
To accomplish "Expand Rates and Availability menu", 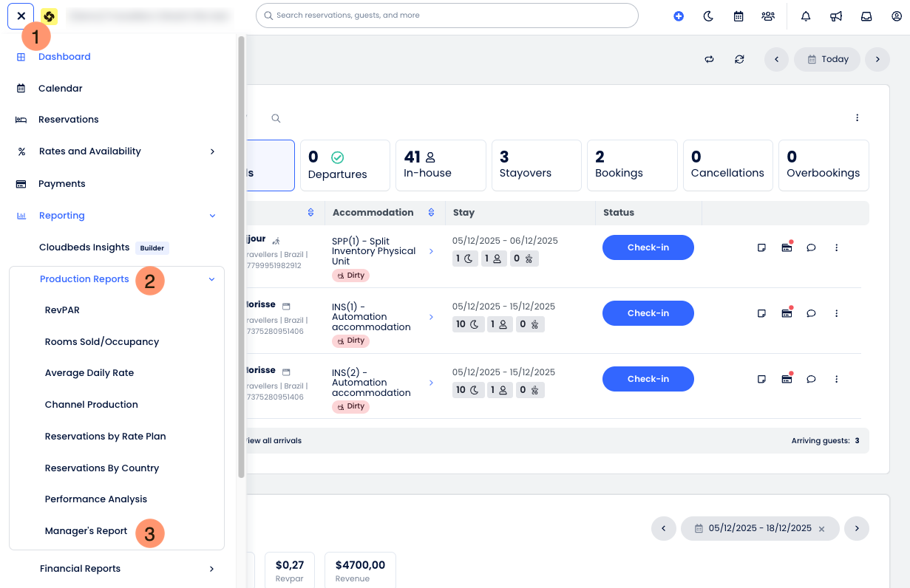I will point(211,151).
